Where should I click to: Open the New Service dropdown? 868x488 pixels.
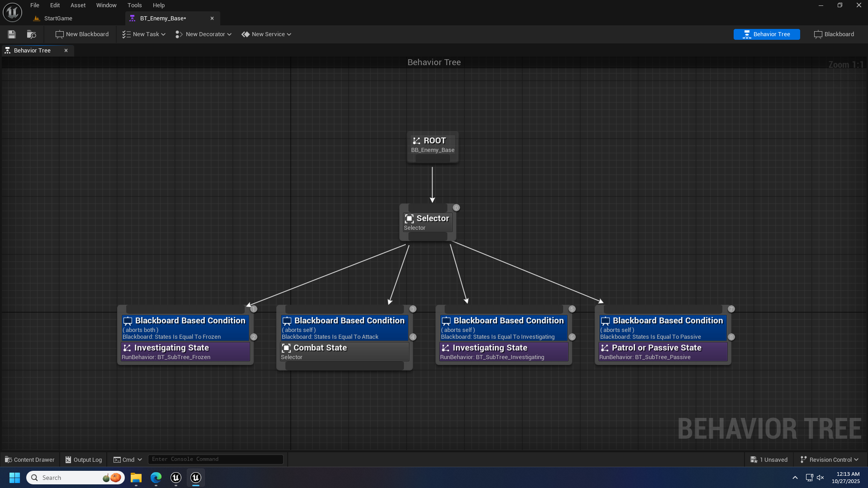[x=266, y=34]
